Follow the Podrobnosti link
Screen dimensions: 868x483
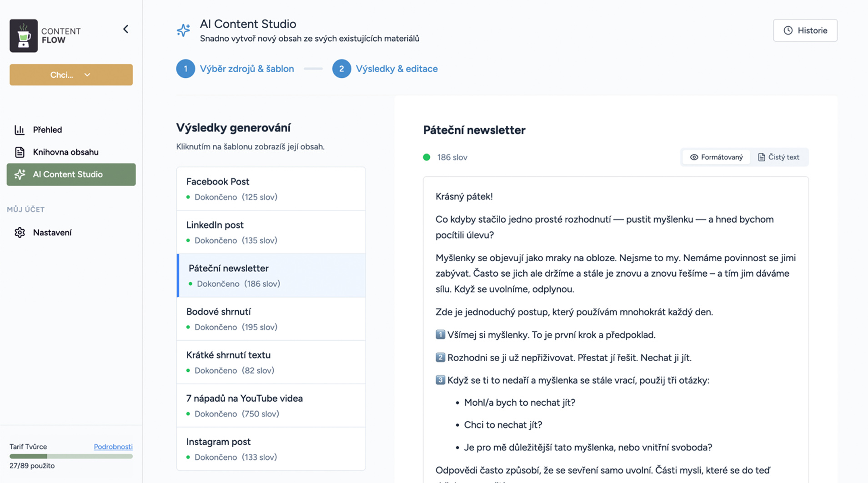(113, 447)
